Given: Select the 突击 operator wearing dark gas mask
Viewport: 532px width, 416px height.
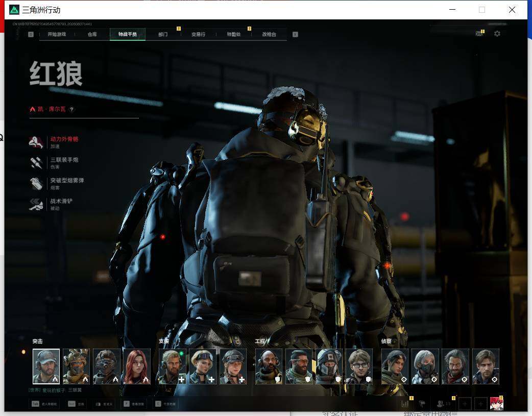Looking at the screenshot, I should pyautogui.click(x=107, y=366).
